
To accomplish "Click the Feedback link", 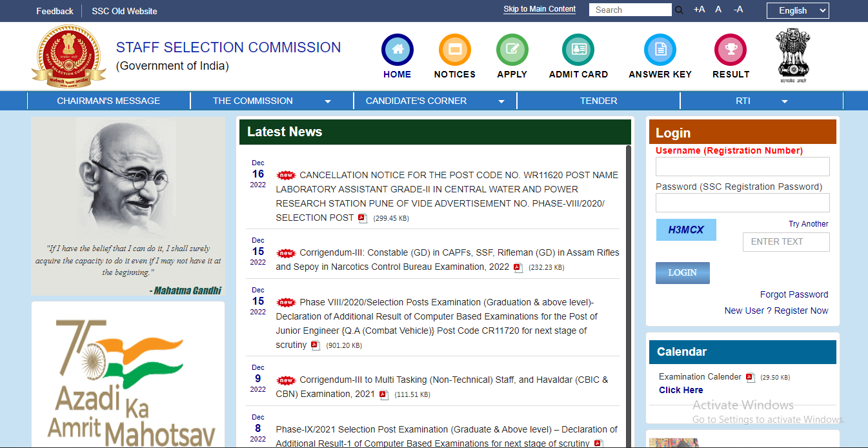I will 55,11.
